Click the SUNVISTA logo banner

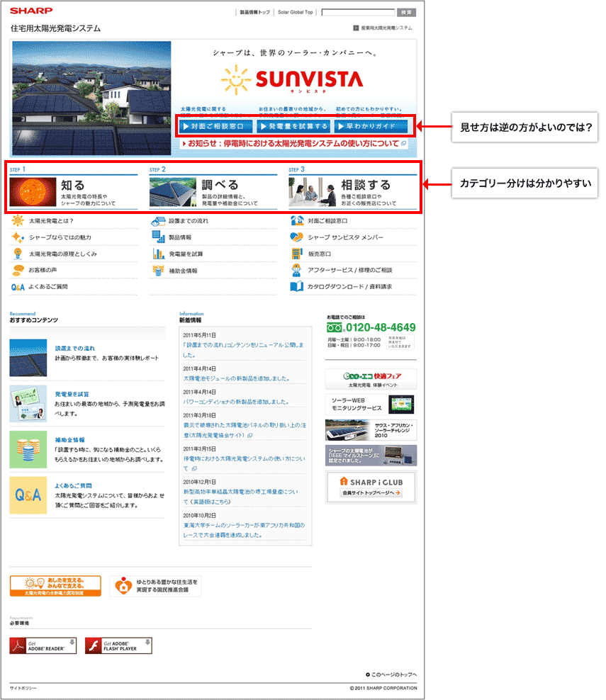[x=293, y=79]
